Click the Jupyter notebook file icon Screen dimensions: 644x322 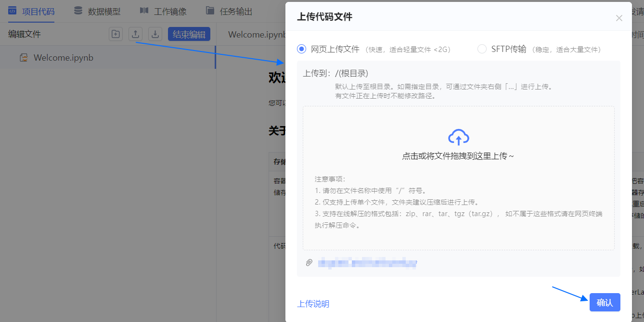coord(23,58)
